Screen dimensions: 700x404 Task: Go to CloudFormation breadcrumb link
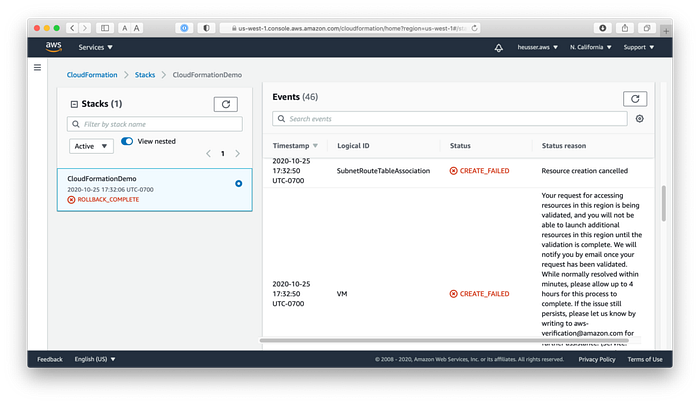(x=92, y=75)
